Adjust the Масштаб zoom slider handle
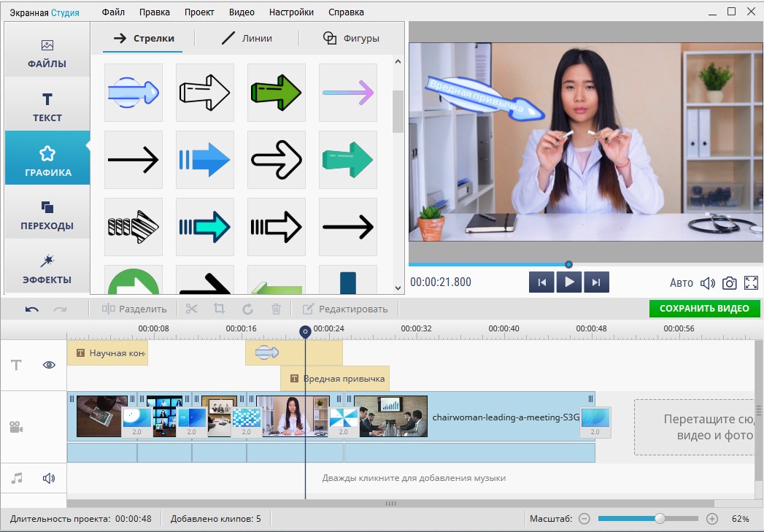764x532 pixels. tap(660, 518)
